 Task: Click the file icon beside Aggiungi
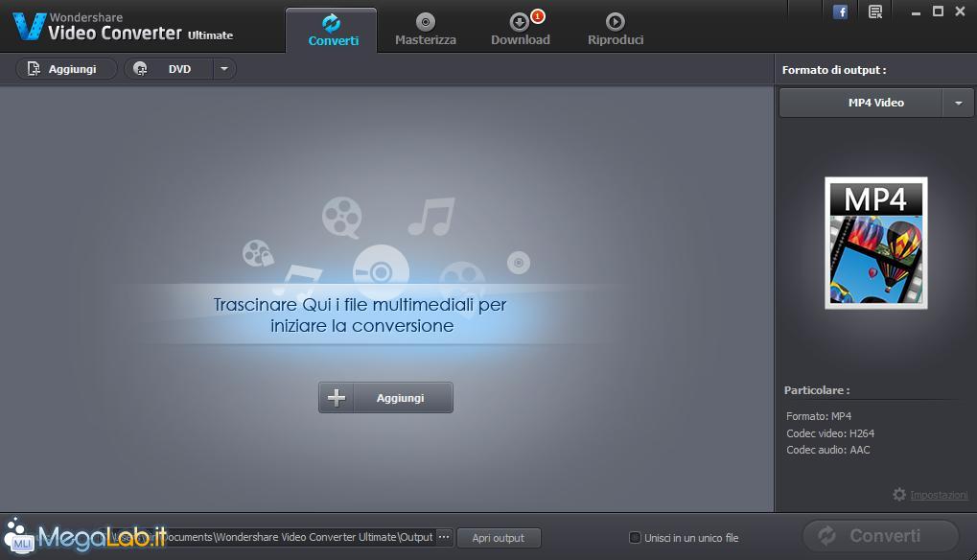pyautogui.click(x=34, y=68)
